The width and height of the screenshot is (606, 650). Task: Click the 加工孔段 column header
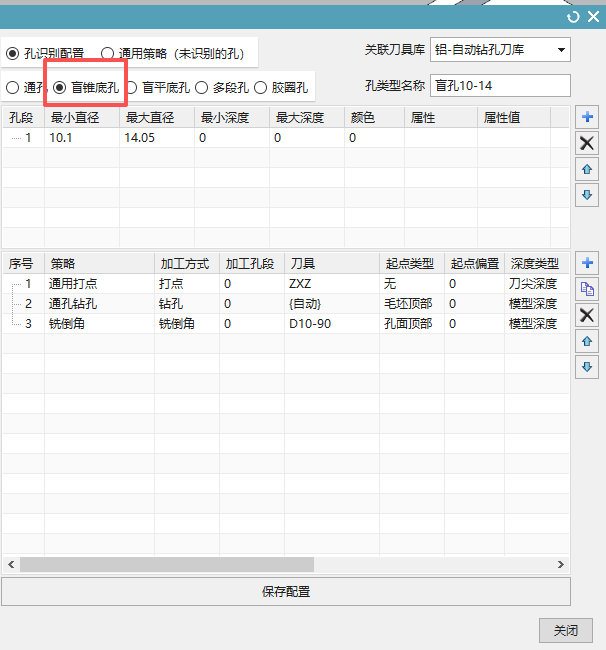click(252, 264)
